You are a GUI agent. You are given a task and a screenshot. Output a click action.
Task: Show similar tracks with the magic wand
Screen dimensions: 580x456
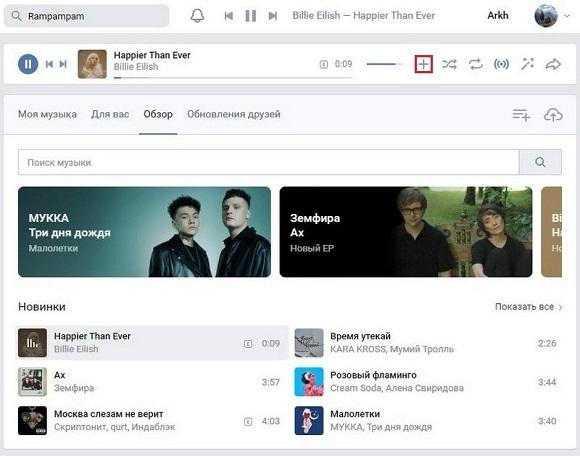[527, 64]
